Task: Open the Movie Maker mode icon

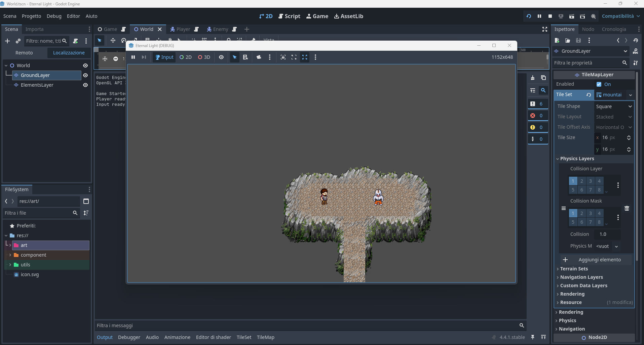Action: tap(593, 16)
